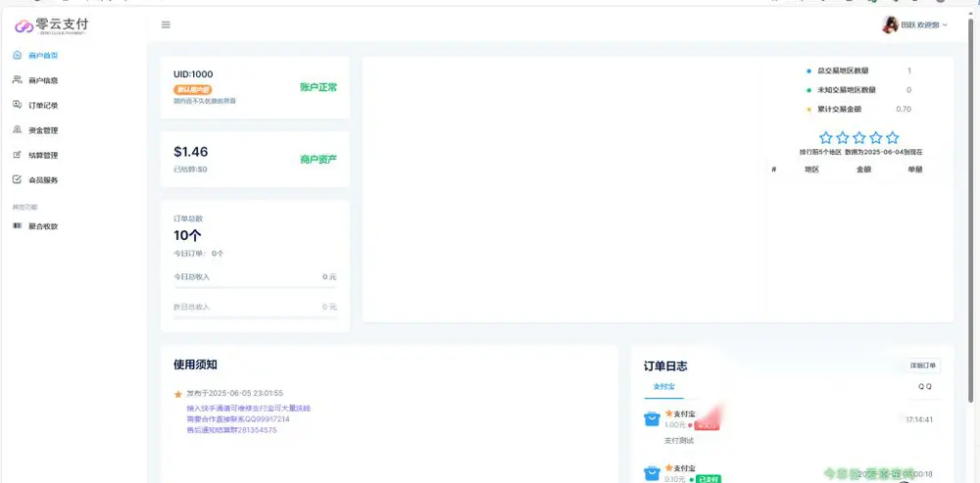Click the notice line mentioning QQ99917214
This screenshot has height=483, width=980.
point(238,419)
